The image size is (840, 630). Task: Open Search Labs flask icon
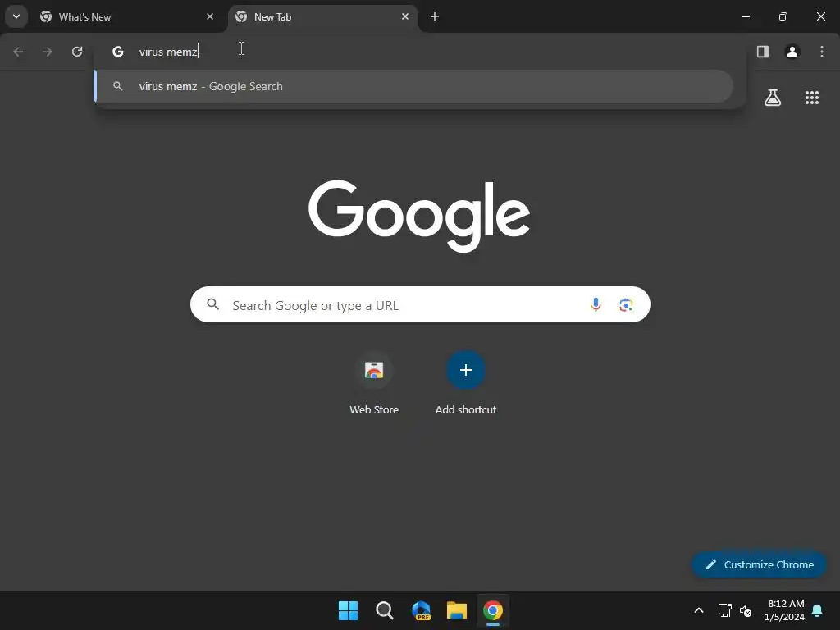[x=773, y=98]
